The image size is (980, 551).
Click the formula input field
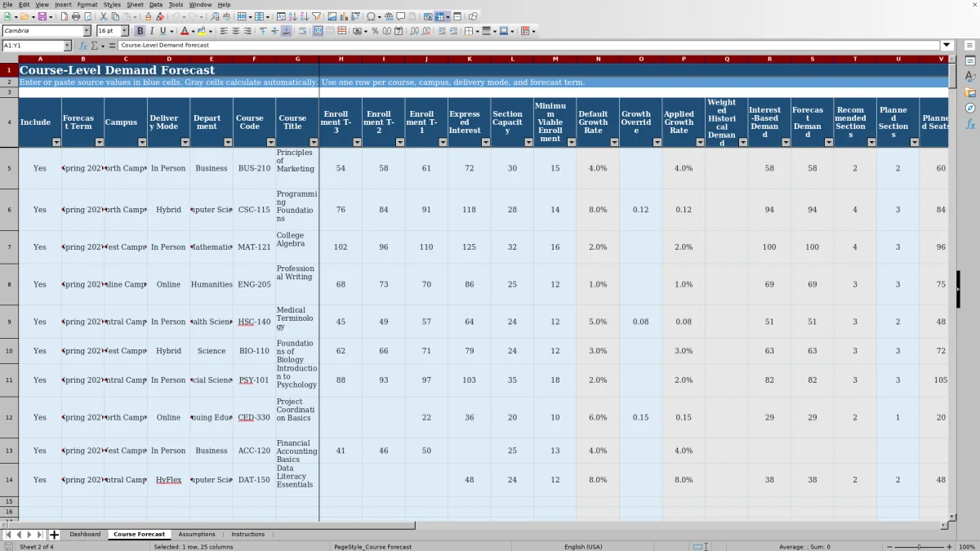pyautogui.click(x=529, y=46)
